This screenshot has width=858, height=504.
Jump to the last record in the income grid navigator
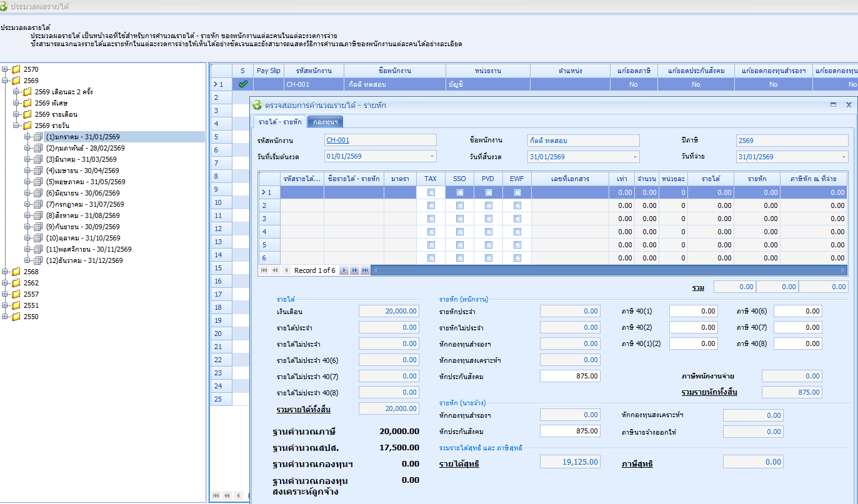(365, 270)
